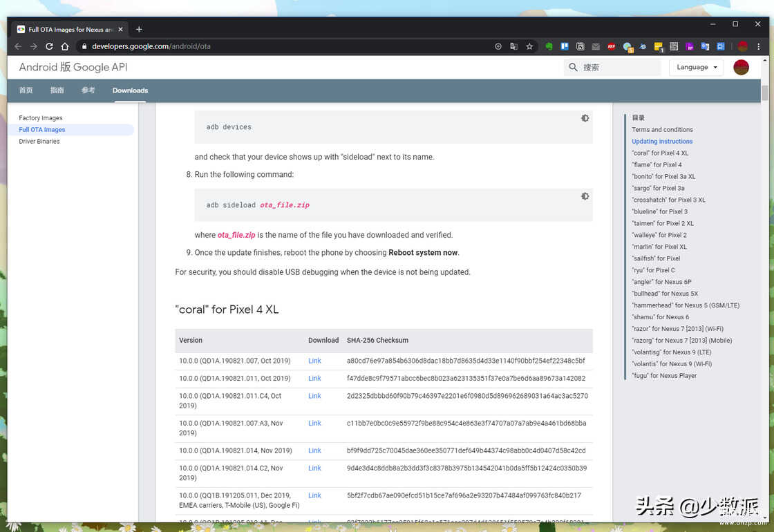Open a new browser tab

pyautogui.click(x=139, y=30)
